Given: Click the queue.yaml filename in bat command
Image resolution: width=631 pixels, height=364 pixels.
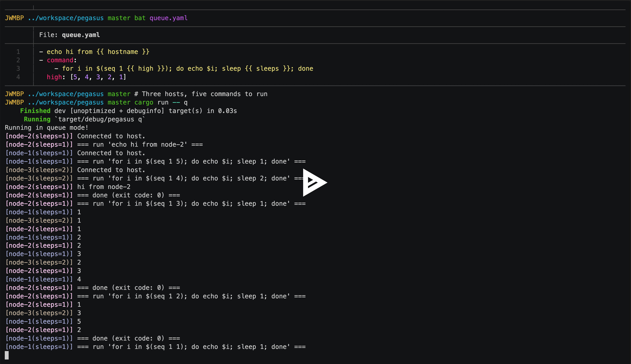Looking at the screenshot, I should (x=168, y=18).
